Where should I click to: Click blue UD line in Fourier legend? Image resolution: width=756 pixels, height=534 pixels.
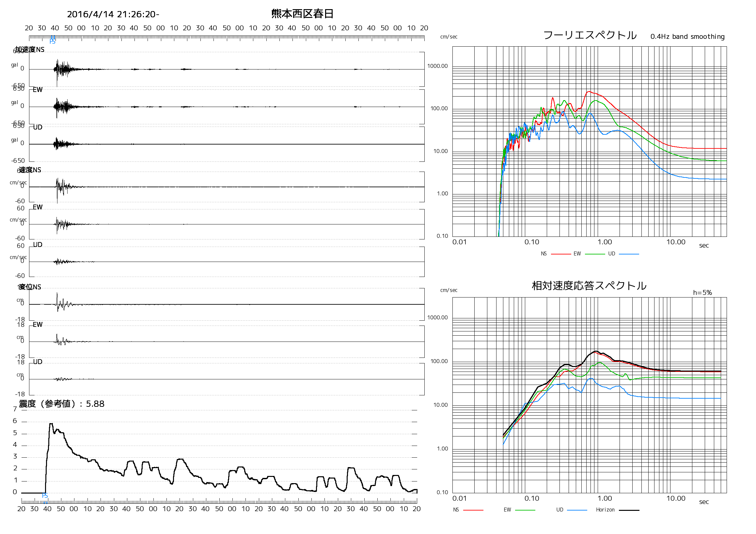(629, 254)
